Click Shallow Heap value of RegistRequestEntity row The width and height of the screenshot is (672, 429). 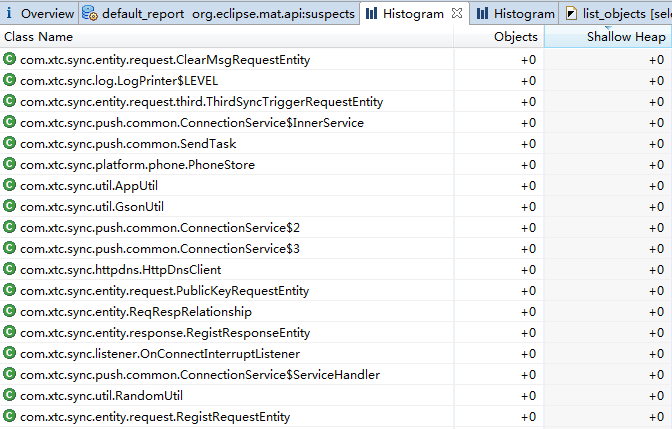(657, 417)
